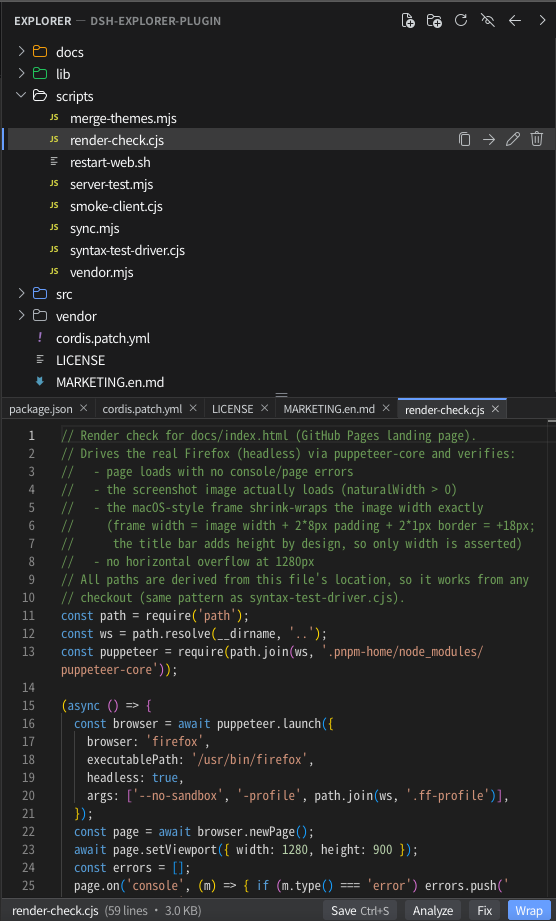
Task: Click the vendor folder icon
Action: point(40,315)
